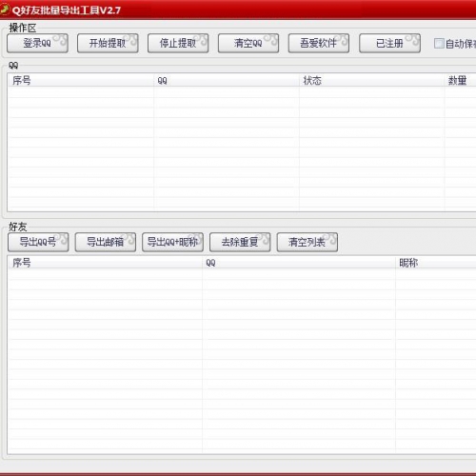
Task: Start extraction with 开始提取 button
Action: [x=108, y=43]
